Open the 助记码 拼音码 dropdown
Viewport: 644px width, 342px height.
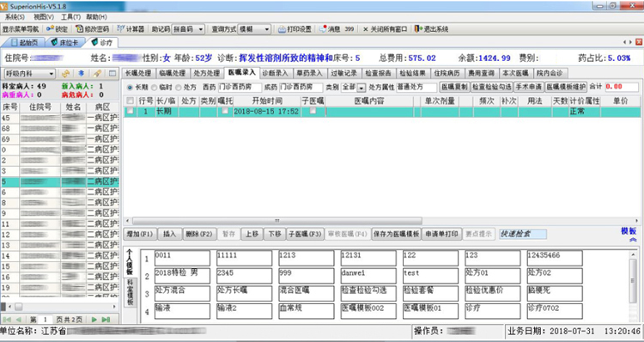coord(200,29)
